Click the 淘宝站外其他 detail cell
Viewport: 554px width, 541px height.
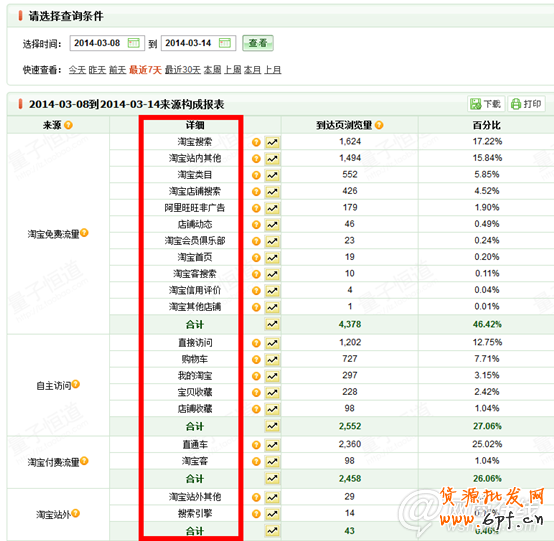(x=195, y=497)
